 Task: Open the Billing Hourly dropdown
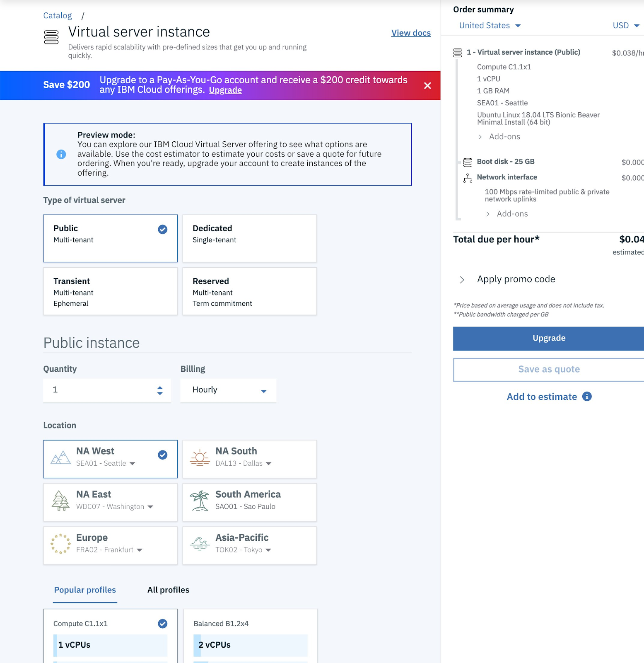point(228,390)
